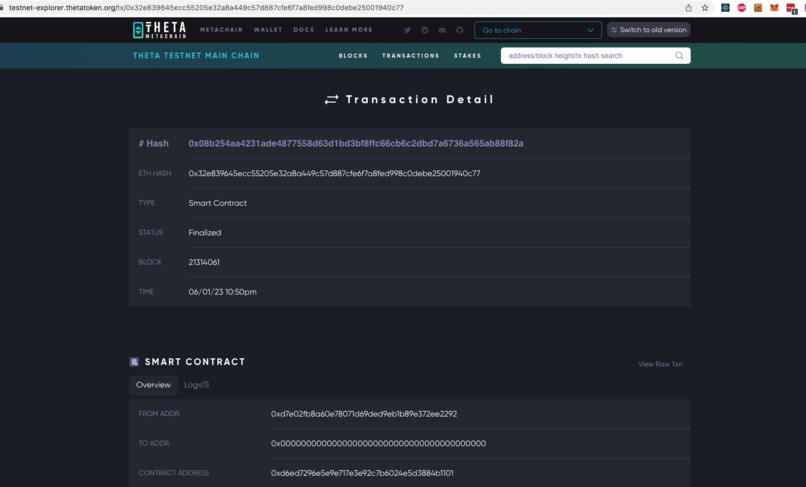The image size is (806, 487).
Task: Open to address 0x000000… link
Action: 378,443
